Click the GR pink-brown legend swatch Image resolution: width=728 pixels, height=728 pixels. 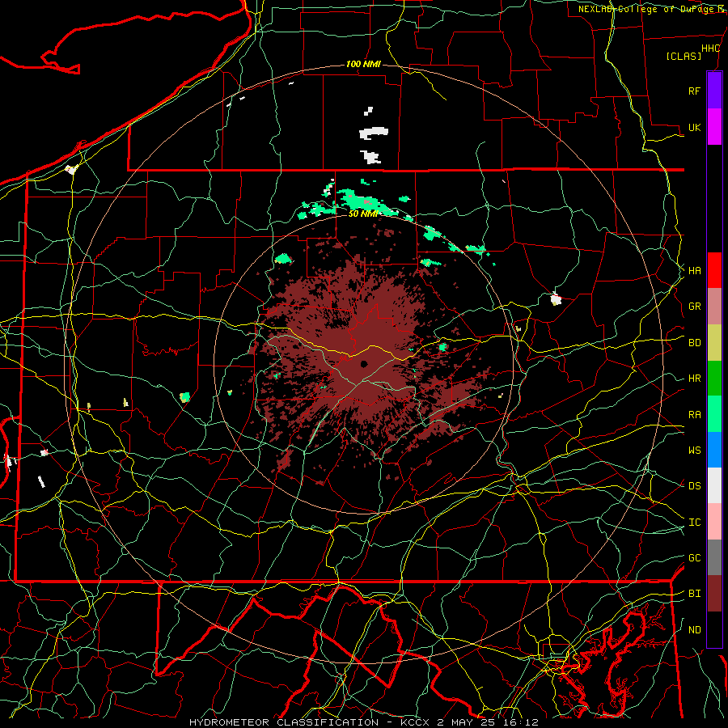714,307
